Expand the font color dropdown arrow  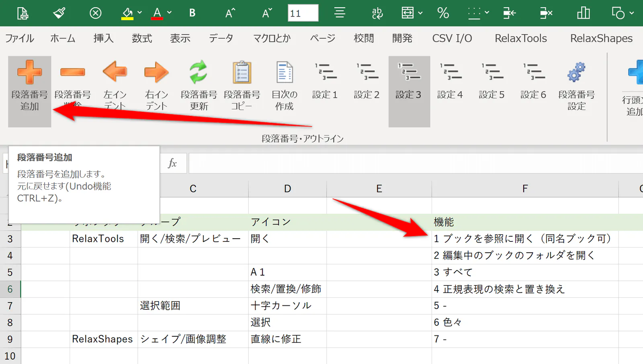click(x=169, y=13)
